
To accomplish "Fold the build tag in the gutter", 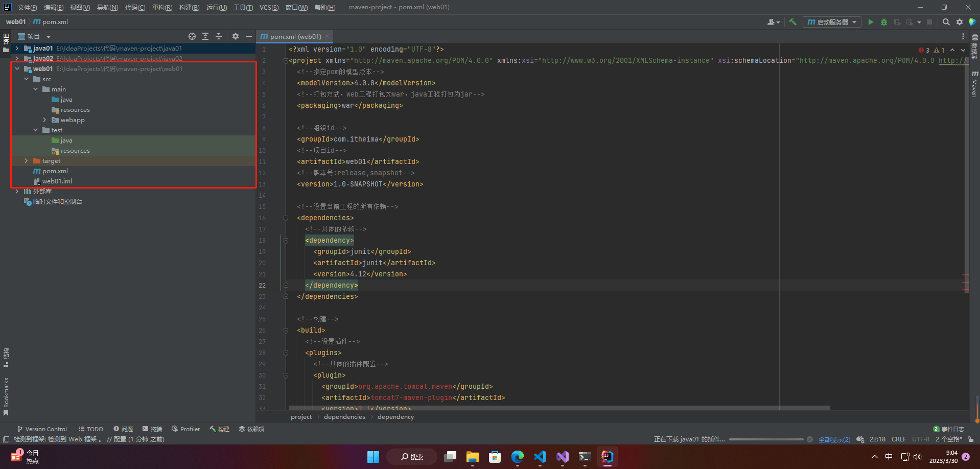I will pos(286,331).
